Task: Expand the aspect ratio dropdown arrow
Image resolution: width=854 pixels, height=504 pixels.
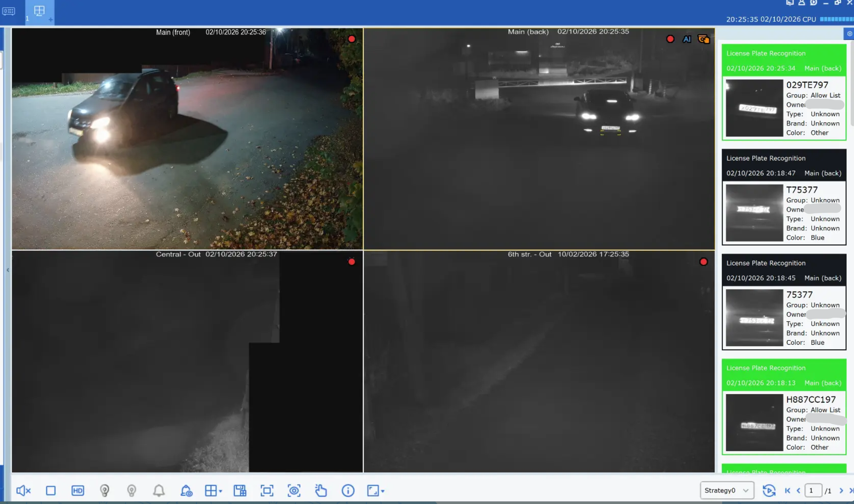Action: coord(383,491)
